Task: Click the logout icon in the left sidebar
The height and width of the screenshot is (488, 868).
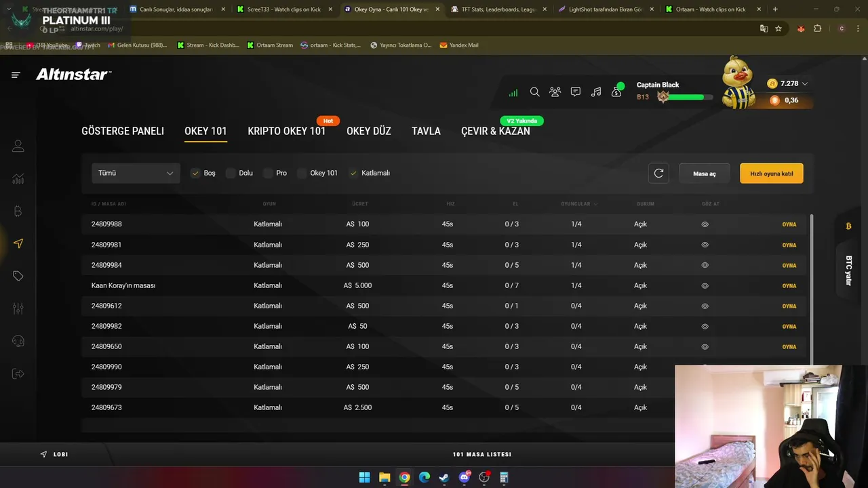Action: tap(18, 373)
